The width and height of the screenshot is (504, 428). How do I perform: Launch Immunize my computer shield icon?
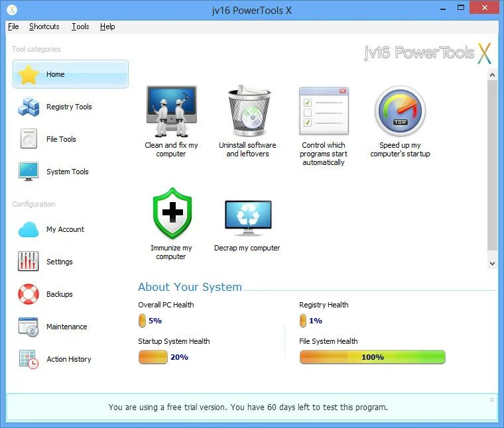(x=172, y=213)
